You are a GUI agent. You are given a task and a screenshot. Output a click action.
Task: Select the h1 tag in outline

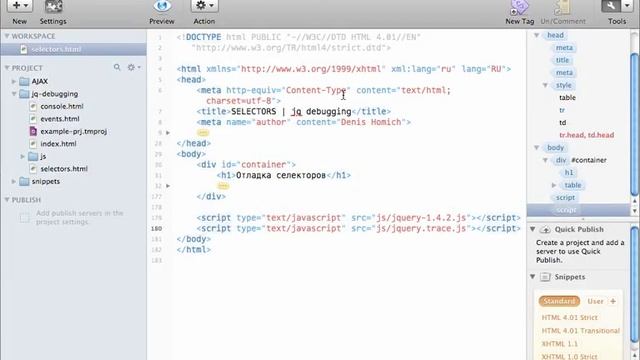click(x=569, y=173)
